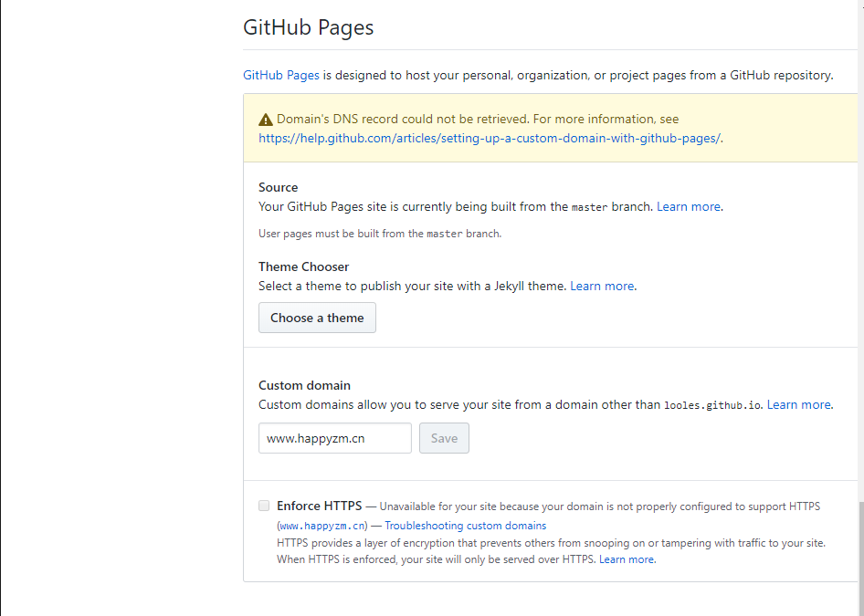Screen dimensions: 864x616
Task: Click the Theme Chooser section label
Action: [303, 266]
